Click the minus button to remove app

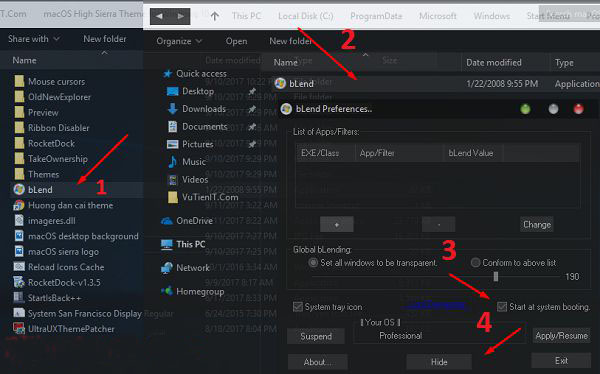click(439, 224)
